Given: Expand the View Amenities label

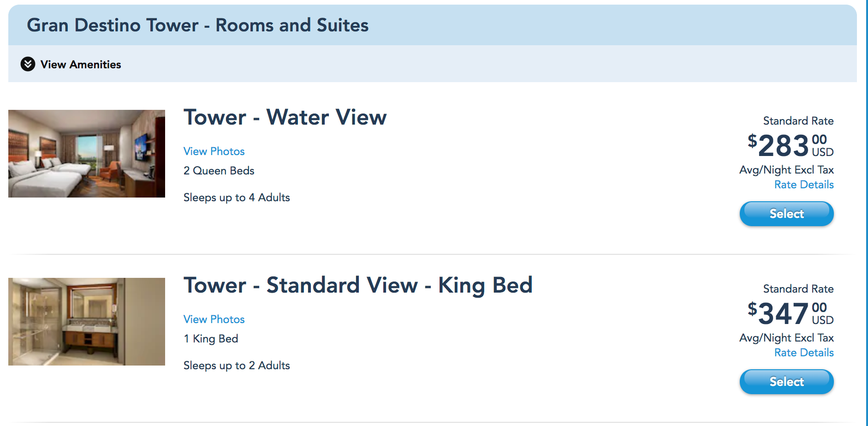Looking at the screenshot, I should coord(81,65).
